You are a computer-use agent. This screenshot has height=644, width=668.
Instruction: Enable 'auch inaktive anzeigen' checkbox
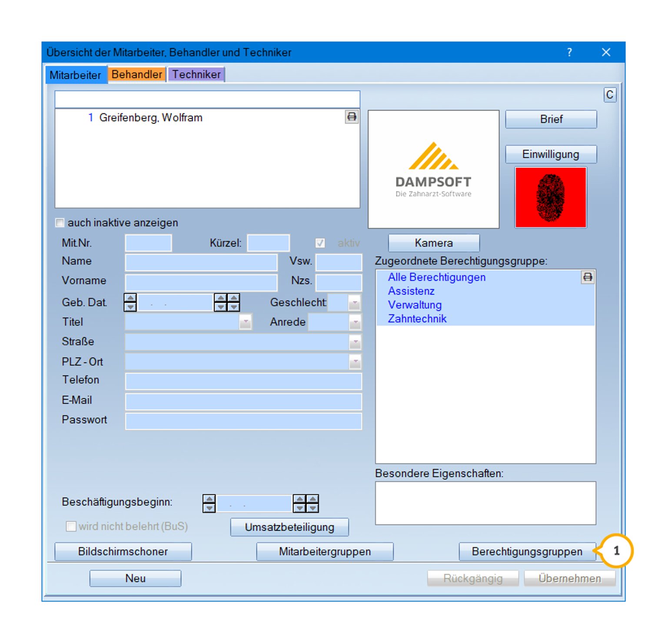click(60, 223)
